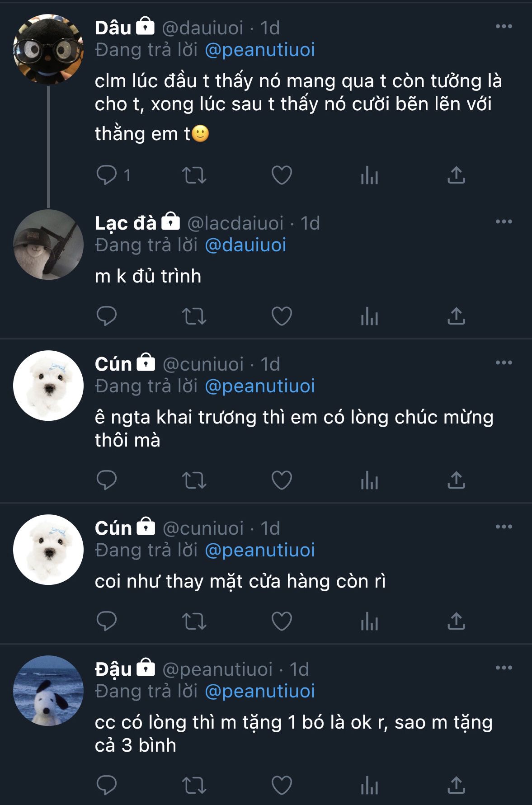The width and height of the screenshot is (532, 805).
Task: Retweet Đậu's "tặng cả 3 bình" tweet
Action: pos(194,786)
